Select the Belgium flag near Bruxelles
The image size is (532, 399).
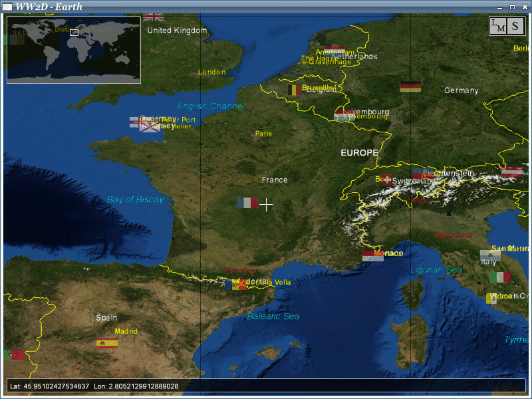point(294,90)
